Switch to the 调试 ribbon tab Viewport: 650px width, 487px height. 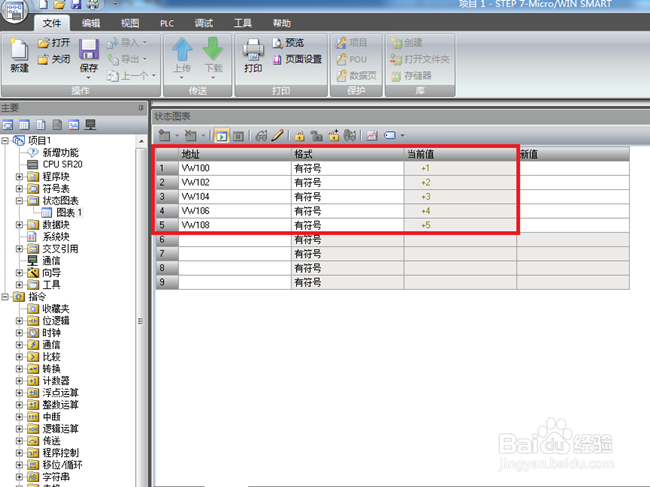click(x=204, y=23)
